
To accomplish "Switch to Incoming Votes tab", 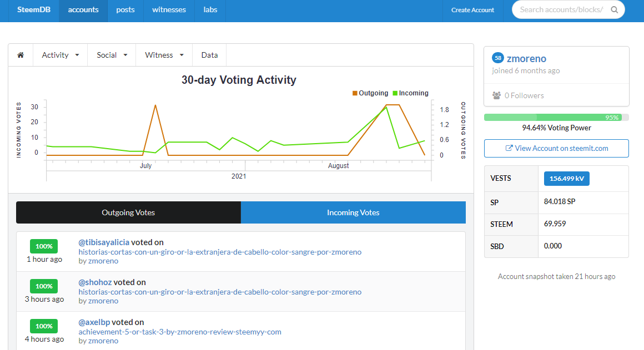I will coord(353,212).
